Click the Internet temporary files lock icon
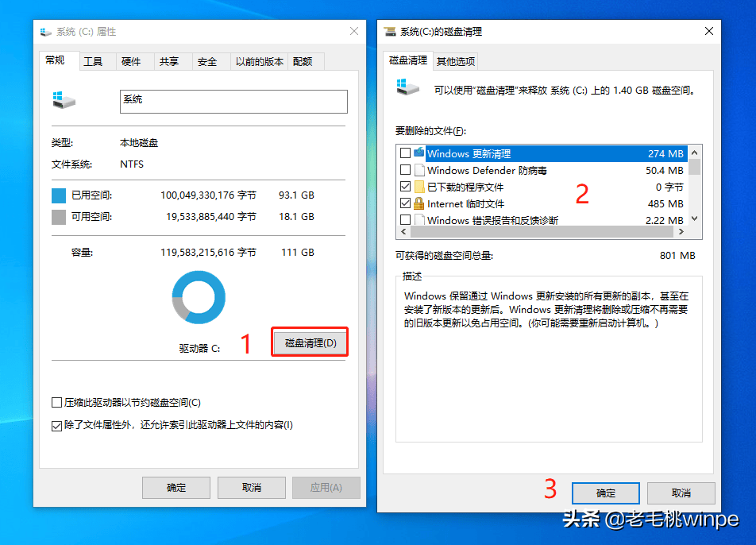 point(418,203)
